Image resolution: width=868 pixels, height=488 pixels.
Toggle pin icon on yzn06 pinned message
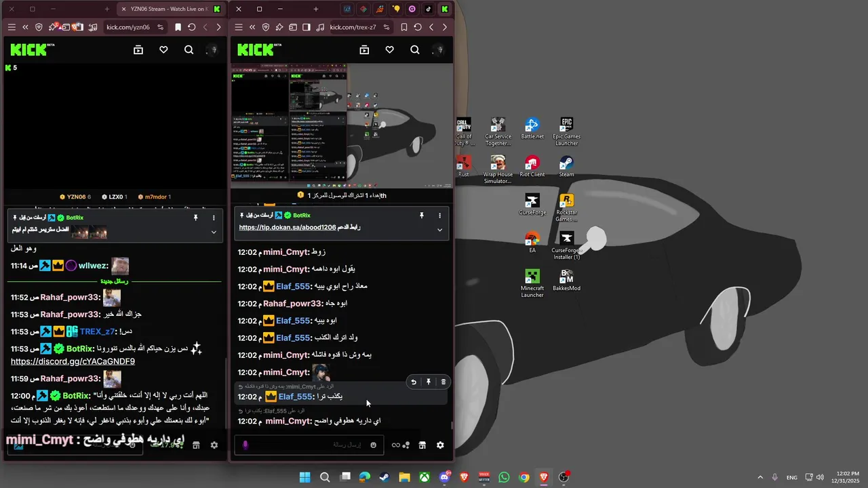point(195,218)
